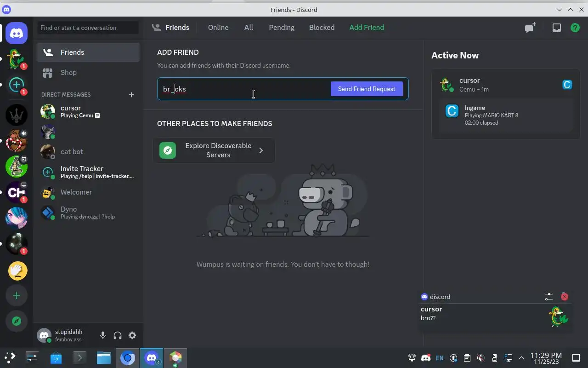Click the notifications bell tray icon
This screenshot has width=588, height=368.
point(412,358)
